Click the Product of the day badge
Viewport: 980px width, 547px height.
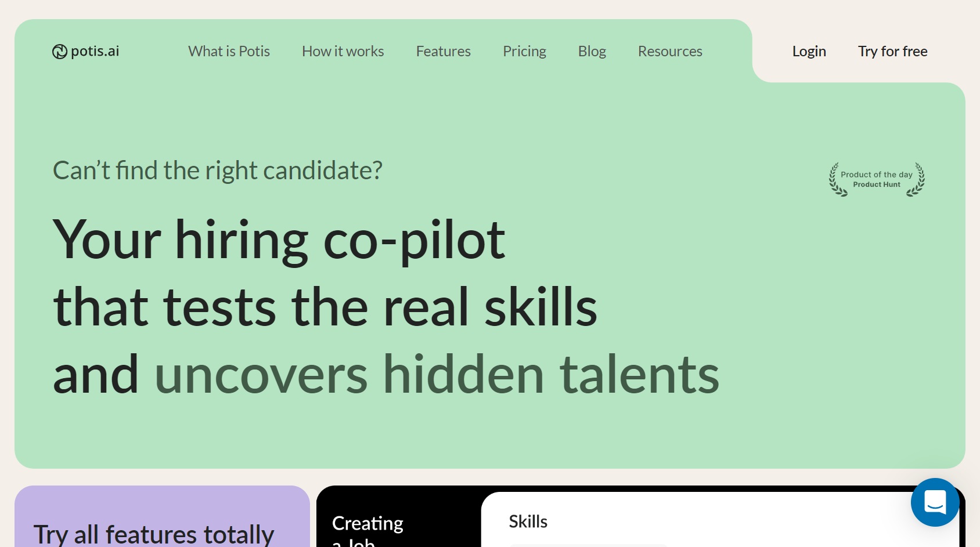click(x=877, y=179)
